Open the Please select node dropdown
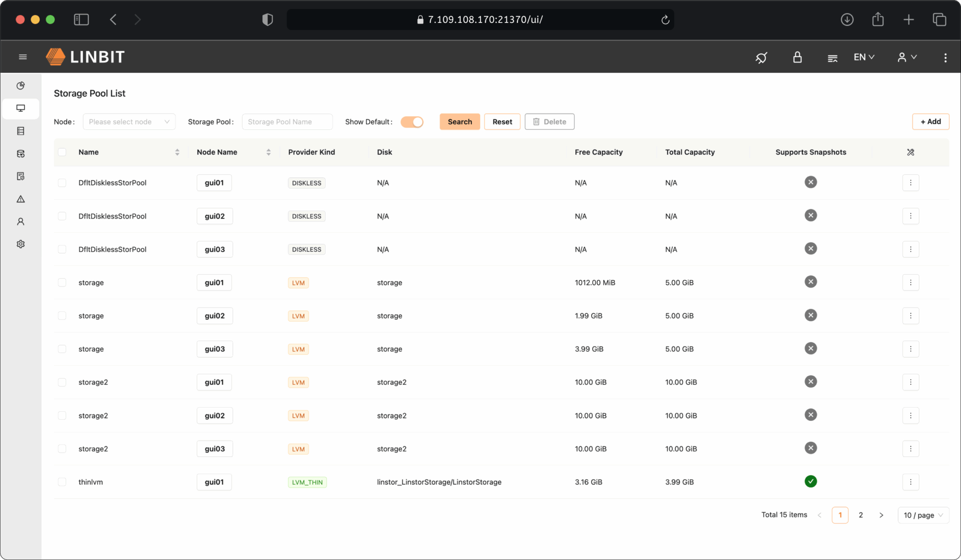 coord(129,121)
